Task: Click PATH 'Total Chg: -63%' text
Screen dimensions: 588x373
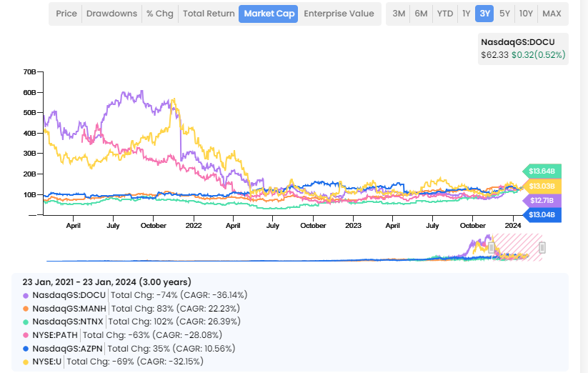Action: pos(116,335)
